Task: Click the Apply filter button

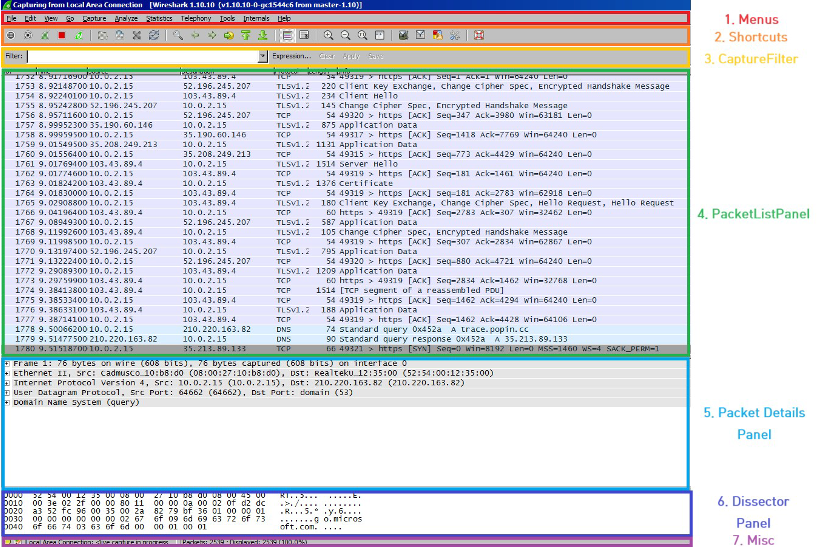Action: pos(351,56)
